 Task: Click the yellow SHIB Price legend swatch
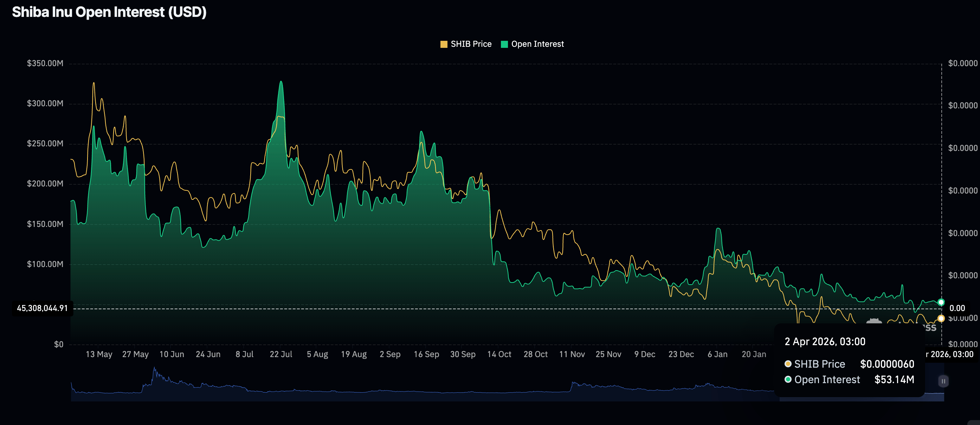click(x=444, y=44)
